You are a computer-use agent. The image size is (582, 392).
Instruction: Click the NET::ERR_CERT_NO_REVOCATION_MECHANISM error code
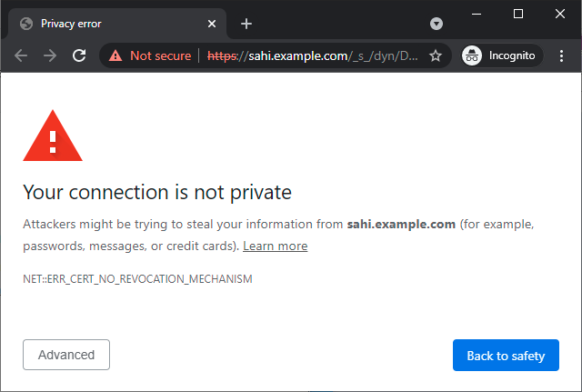[137, 279]
